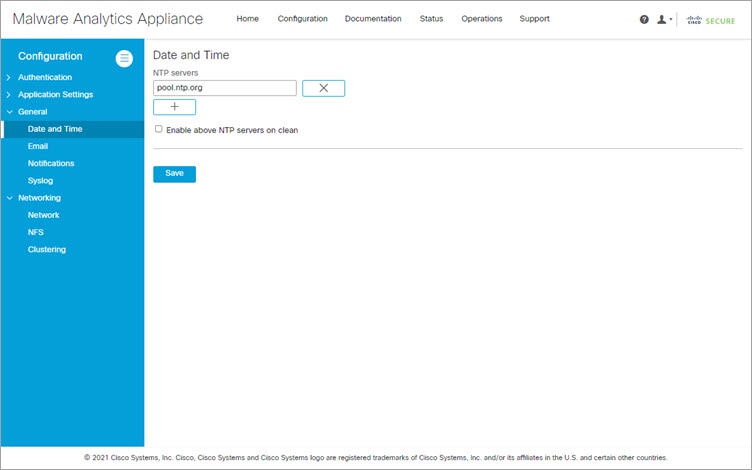Click the Date and Time page heading
Viewport: 752px width, 470px height.
pyautogui.click(x=191, y=55)
